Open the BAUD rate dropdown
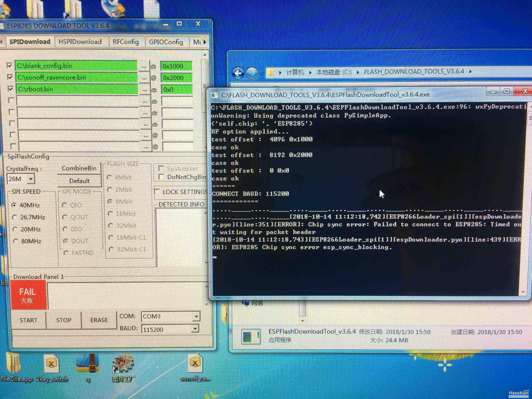532x399 pixels. click(195, 329)
